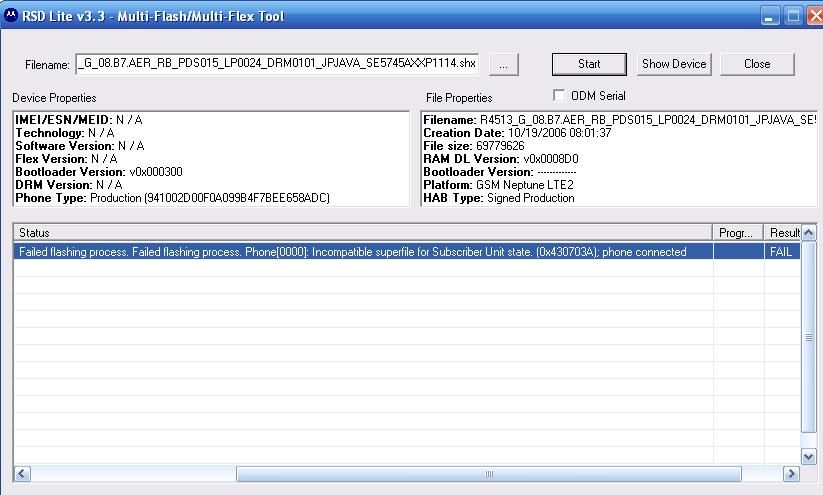Click the Show Device button
The width and height of the screenshot is (823, 495).
[674, 64]
